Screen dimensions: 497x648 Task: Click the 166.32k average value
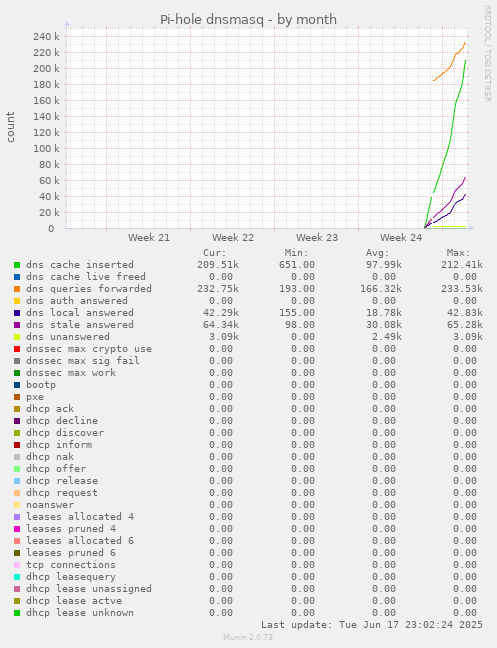[x=380, y=288]
